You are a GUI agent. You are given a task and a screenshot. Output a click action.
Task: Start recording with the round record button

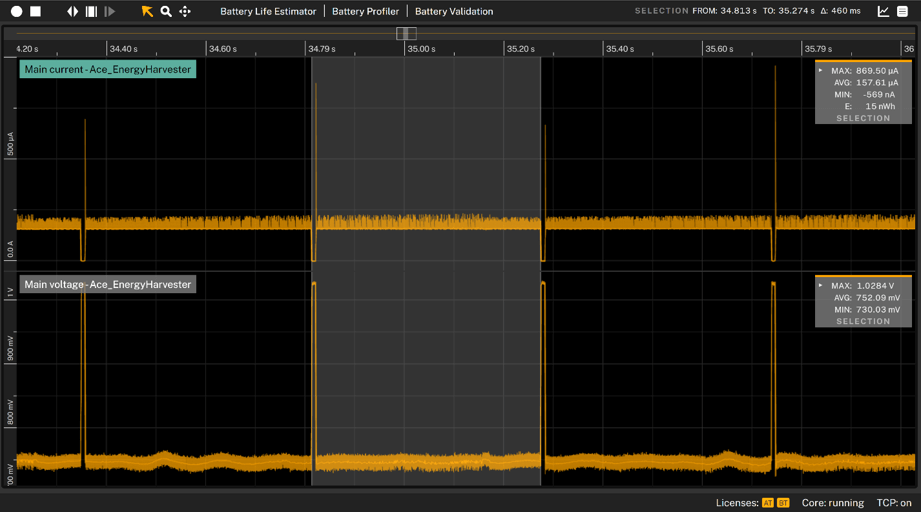16,11
